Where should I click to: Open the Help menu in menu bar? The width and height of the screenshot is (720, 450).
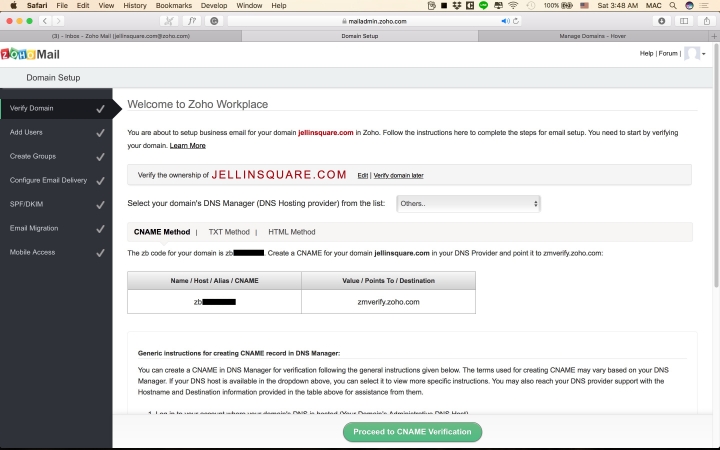(x=279, y=6)
